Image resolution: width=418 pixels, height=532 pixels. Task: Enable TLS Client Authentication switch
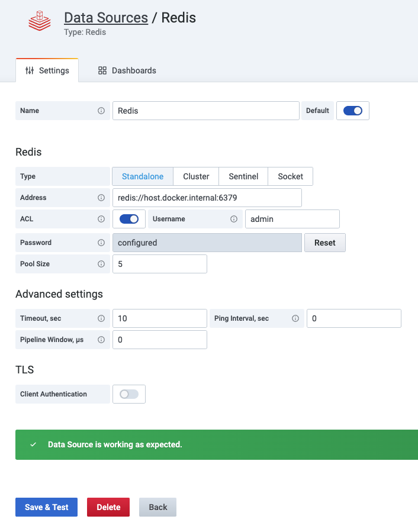129,394
